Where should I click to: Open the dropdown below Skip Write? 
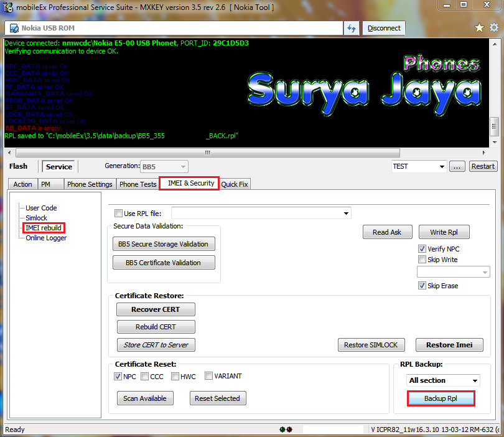pos(453,272)
